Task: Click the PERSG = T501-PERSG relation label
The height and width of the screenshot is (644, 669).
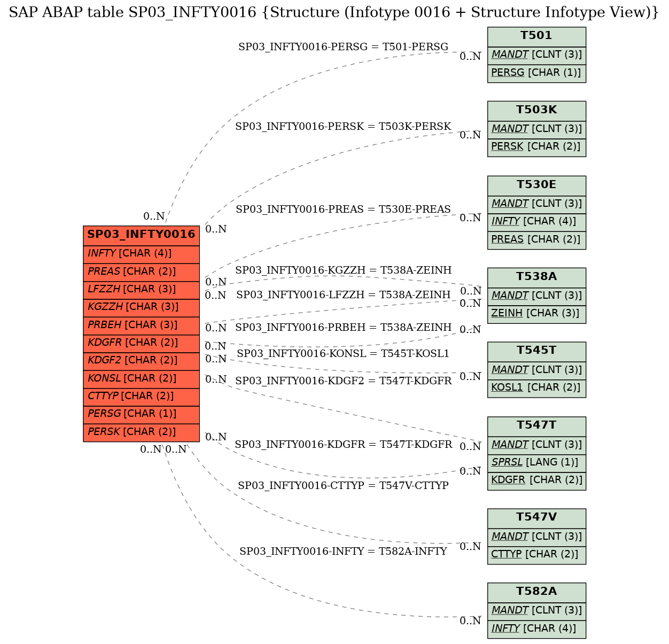Action: (x=343, y=47)
